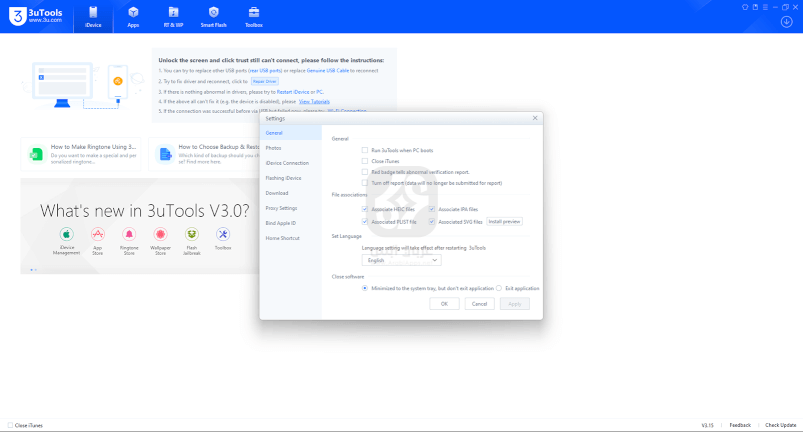803x432 pixels.
Task: Click the Toolbox wrench icon in banner
Action: [223, 234]
